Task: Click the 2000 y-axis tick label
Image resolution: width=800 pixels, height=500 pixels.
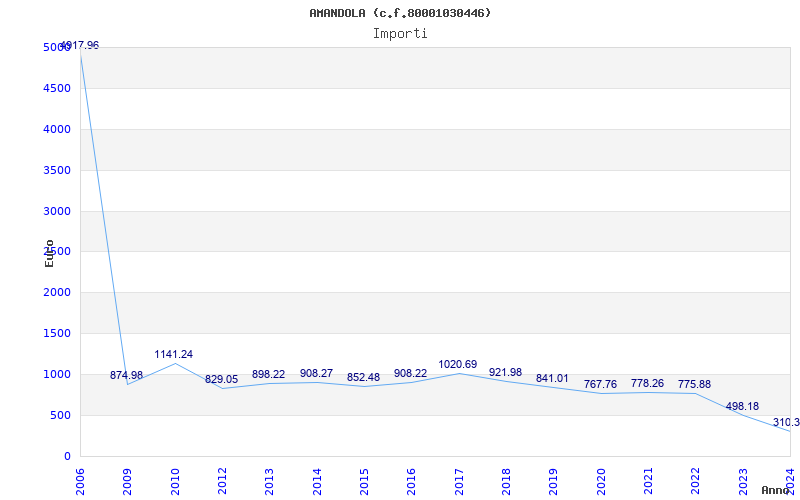Action: (x=57, y=293)
